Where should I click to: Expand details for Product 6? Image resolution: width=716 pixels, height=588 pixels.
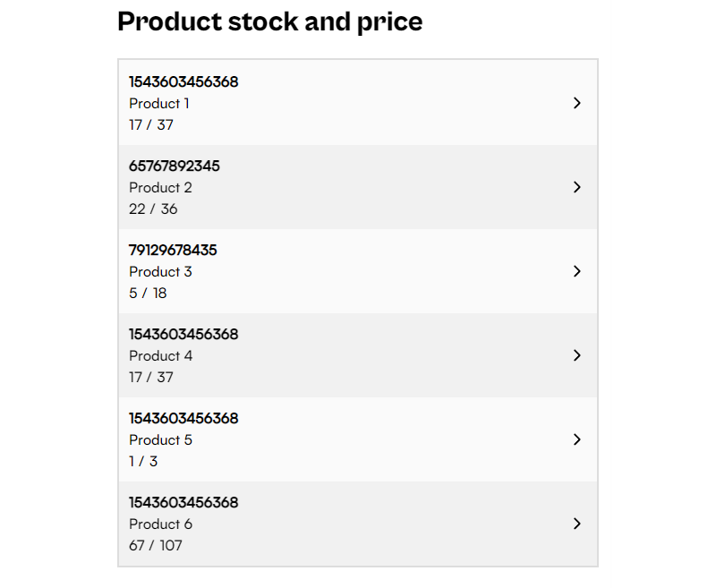(577, 524)
